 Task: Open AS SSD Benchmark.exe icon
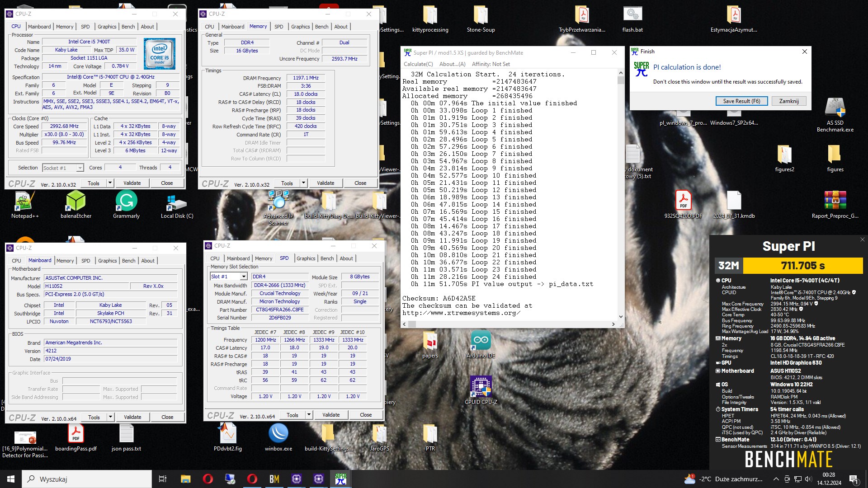(x=835, y=115)
